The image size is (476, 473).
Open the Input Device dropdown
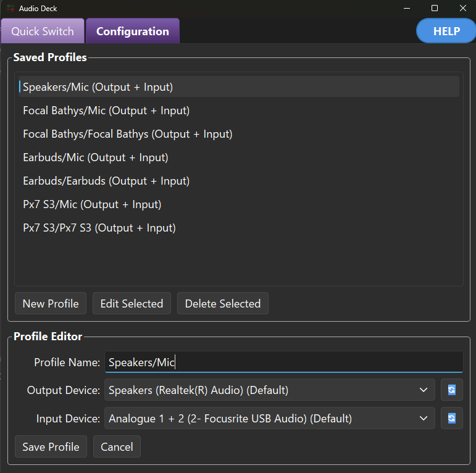(x=270, y=419)
